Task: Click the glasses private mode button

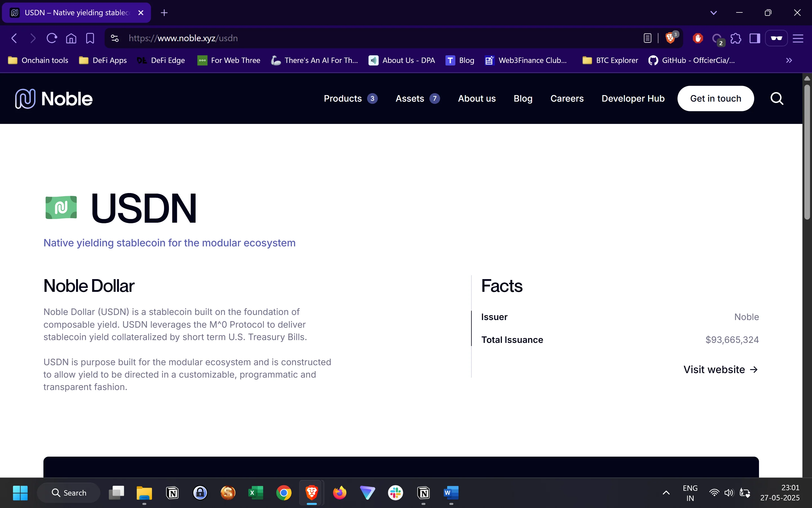Action: pos(776,38)
